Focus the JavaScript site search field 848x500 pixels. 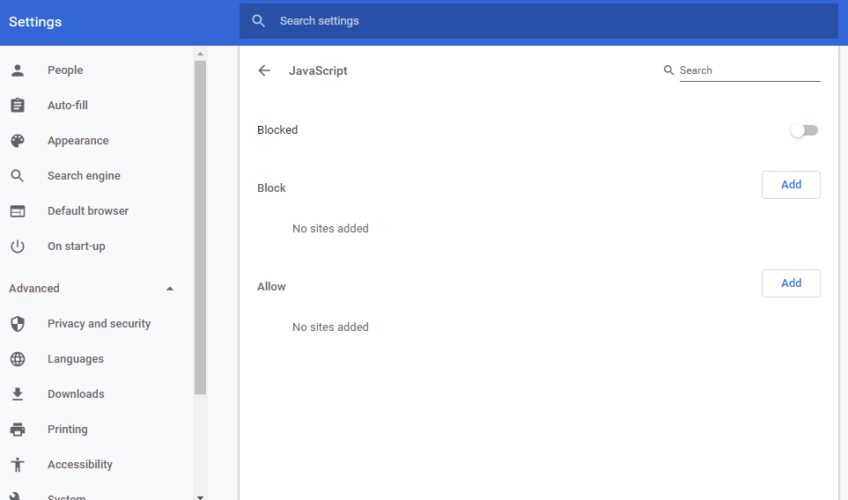tap(748, 71)
